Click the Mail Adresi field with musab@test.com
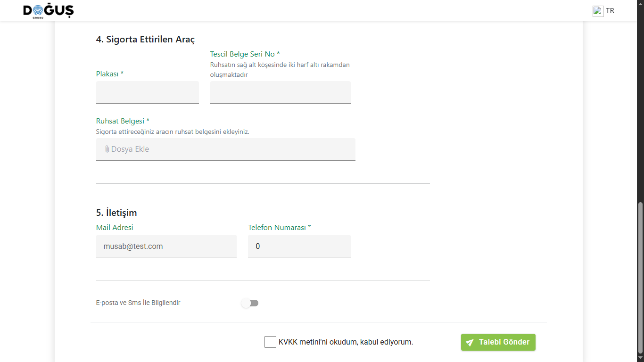Viewport: 644px width, 362px height. click(166, 246)
